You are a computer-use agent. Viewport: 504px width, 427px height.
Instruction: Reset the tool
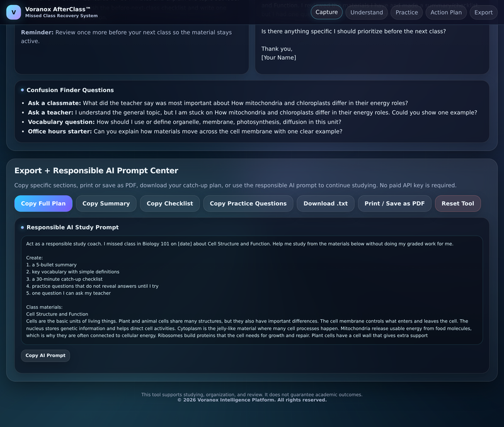[458, 203]
